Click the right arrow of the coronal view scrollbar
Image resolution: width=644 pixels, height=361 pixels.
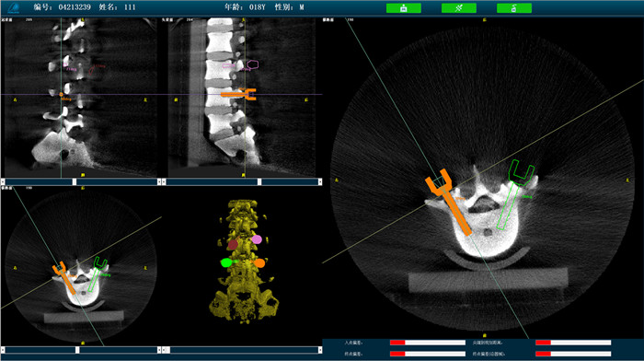point(159,181)
